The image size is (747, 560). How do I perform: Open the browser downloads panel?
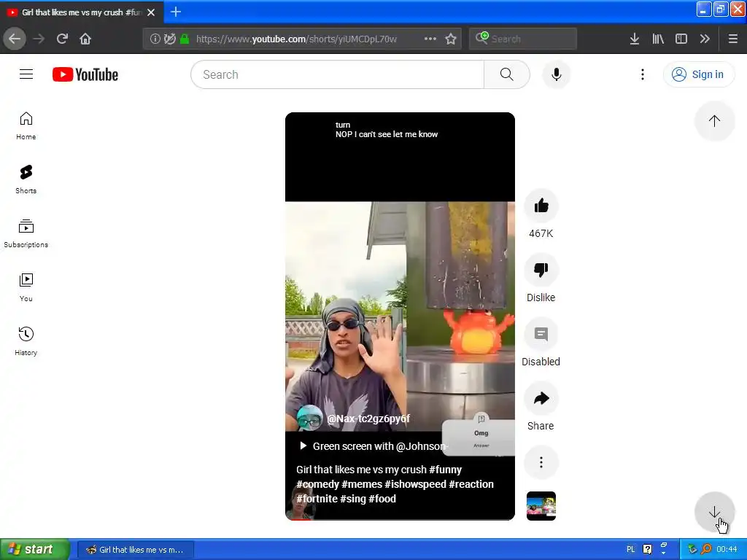635,39
